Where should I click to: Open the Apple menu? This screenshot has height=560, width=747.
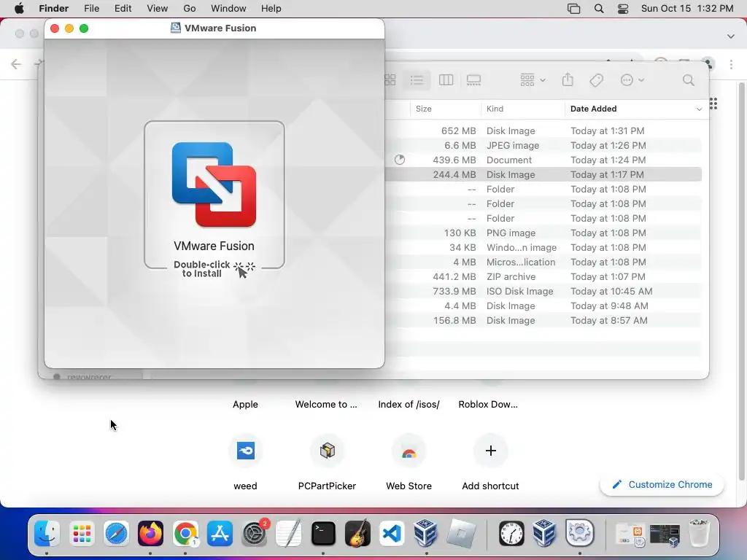click(19, 9)
